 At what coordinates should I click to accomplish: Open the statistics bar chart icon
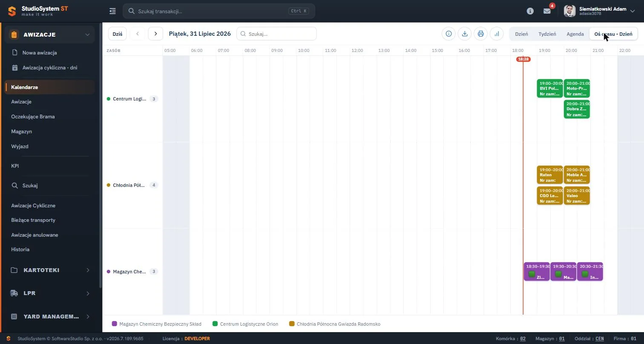[x=497, y=34]
